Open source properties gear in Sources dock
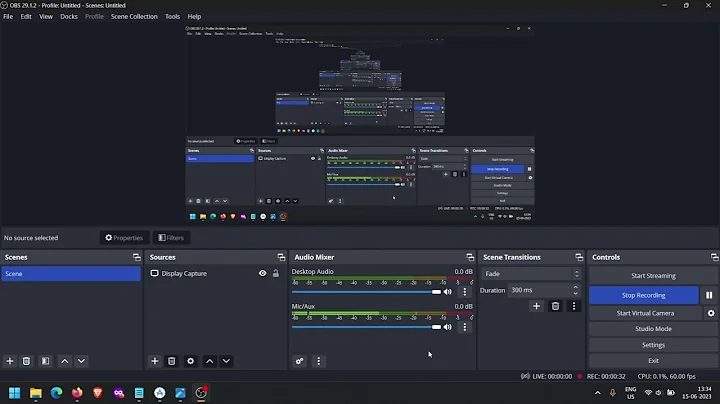The width and height of the screenshot is (720, 404). point(191,361)
